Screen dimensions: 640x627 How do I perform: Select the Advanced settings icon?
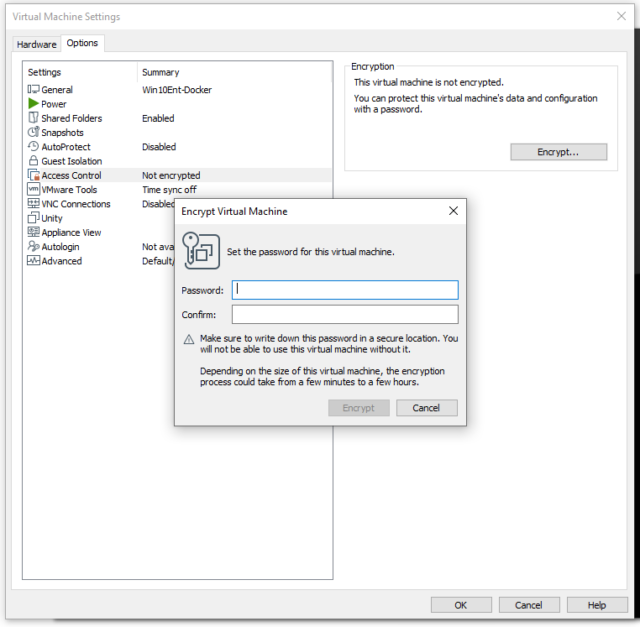[x=33, y=261]
